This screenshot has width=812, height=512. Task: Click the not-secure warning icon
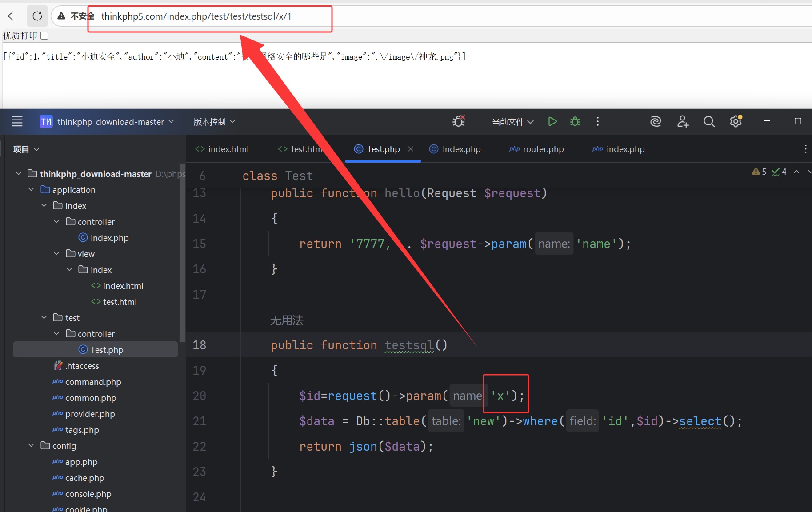61,16
